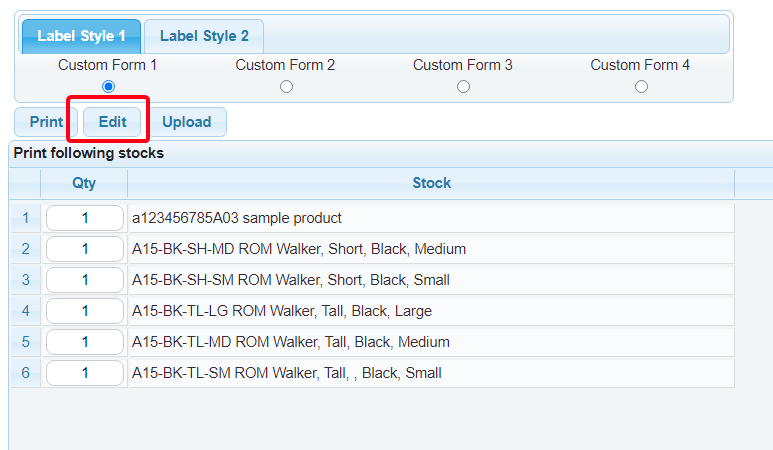Screen dimensions: 773x450
Task: Select the Custom Form 3 radio button
Action: coord(463,87)
